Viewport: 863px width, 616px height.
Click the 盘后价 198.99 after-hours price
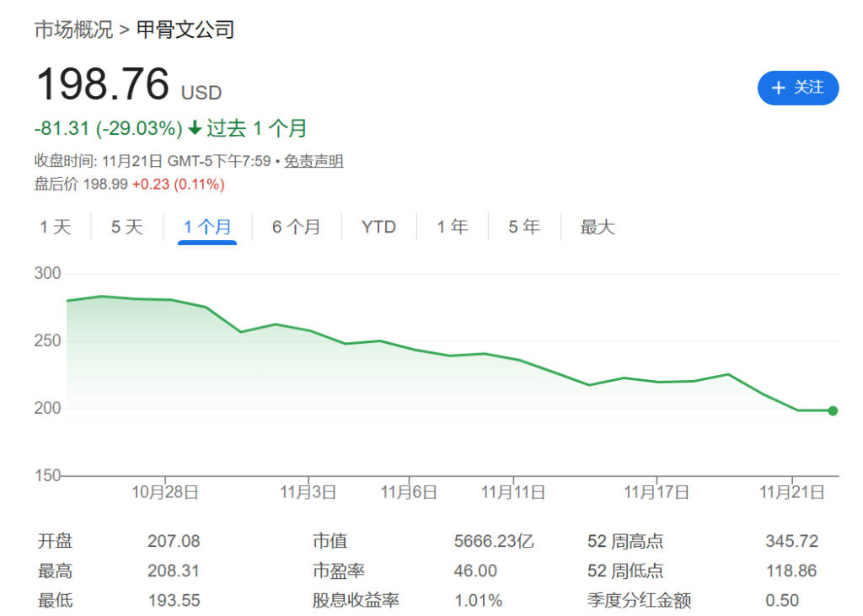tap(81, 184)
